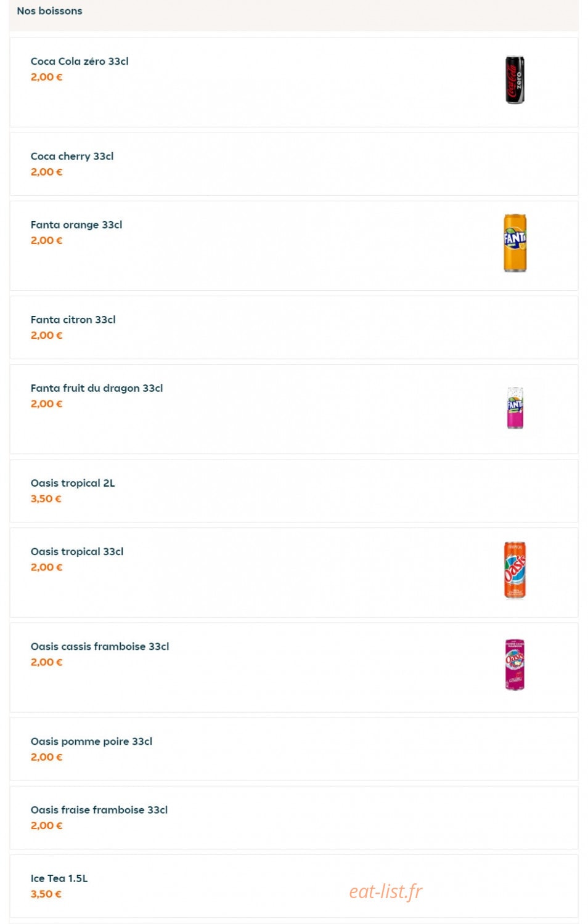
Task: Click the Oasis cassis framboise can image
Action: pyautogui.click(x=515, y=665)
